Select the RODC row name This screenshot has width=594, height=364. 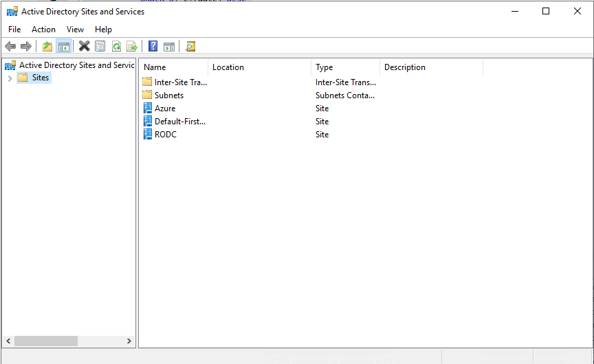(166, 135)
